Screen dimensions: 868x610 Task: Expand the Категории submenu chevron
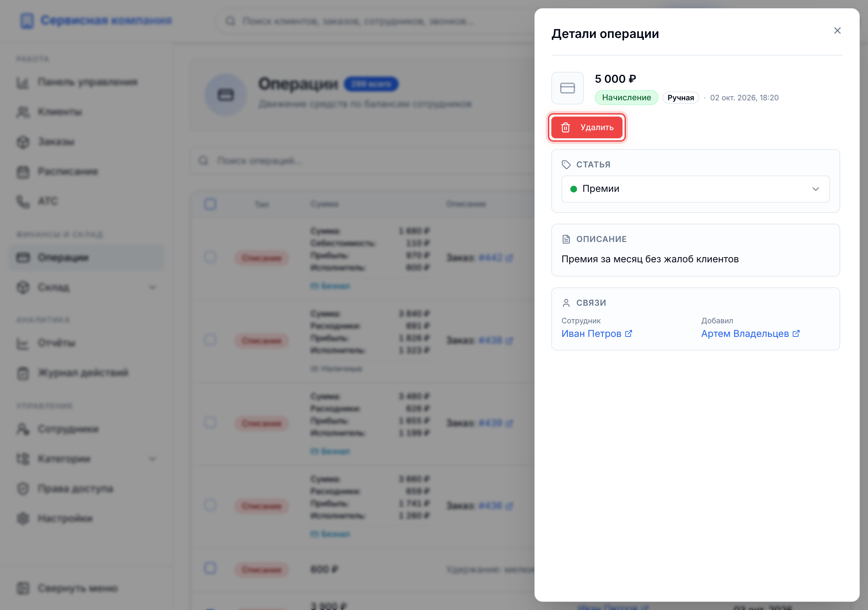[x=152, y=459]
